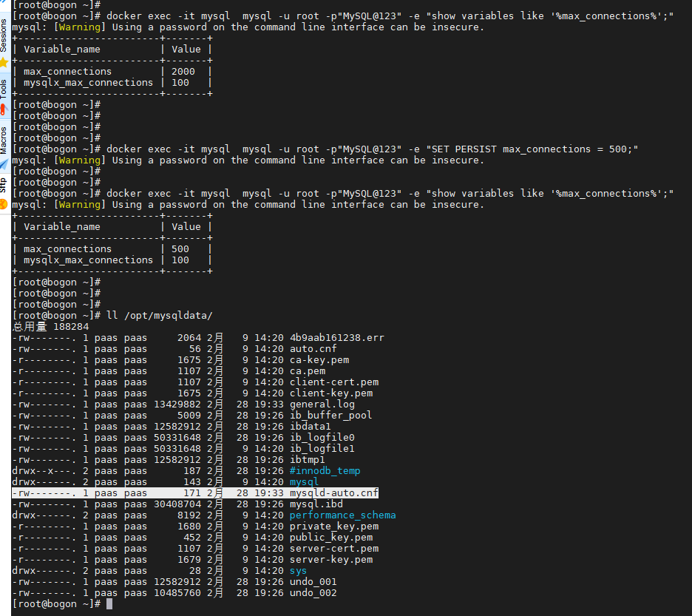Click the #innodb_temp directory name
692x616 pixels.
[325, 471]
